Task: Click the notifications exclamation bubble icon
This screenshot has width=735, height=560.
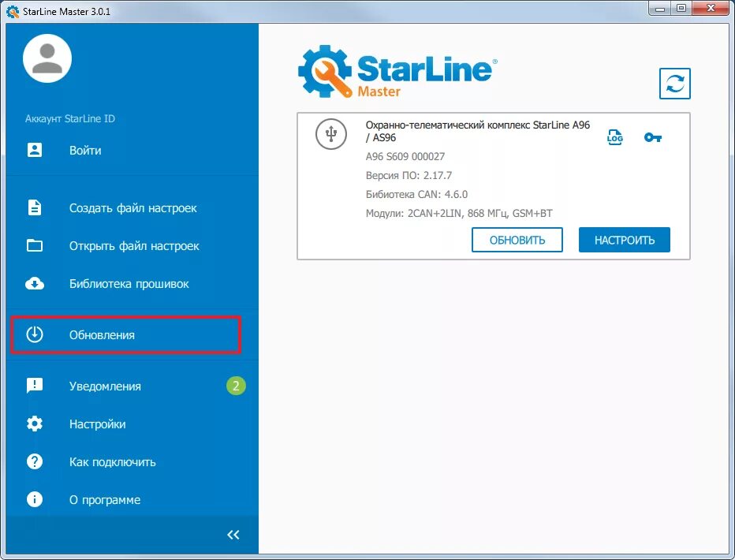Action: 35,386
